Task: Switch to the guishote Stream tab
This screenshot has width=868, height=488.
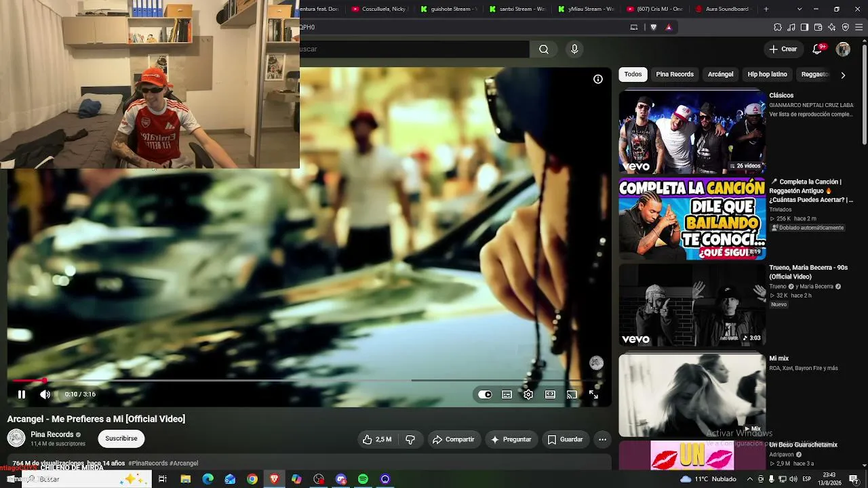Action: (448, 9)
